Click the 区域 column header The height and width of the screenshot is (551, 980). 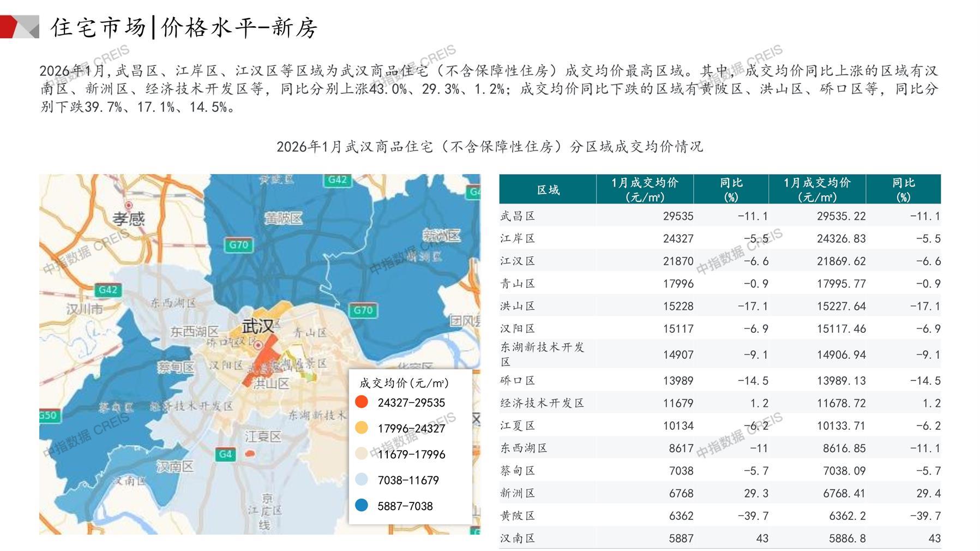click(548, 190)
